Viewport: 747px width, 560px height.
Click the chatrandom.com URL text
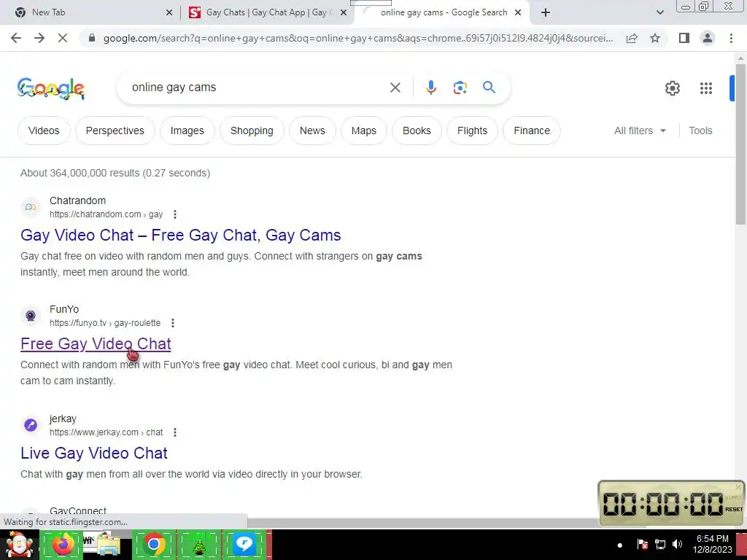pyautogui.click(x=107, y=214)
